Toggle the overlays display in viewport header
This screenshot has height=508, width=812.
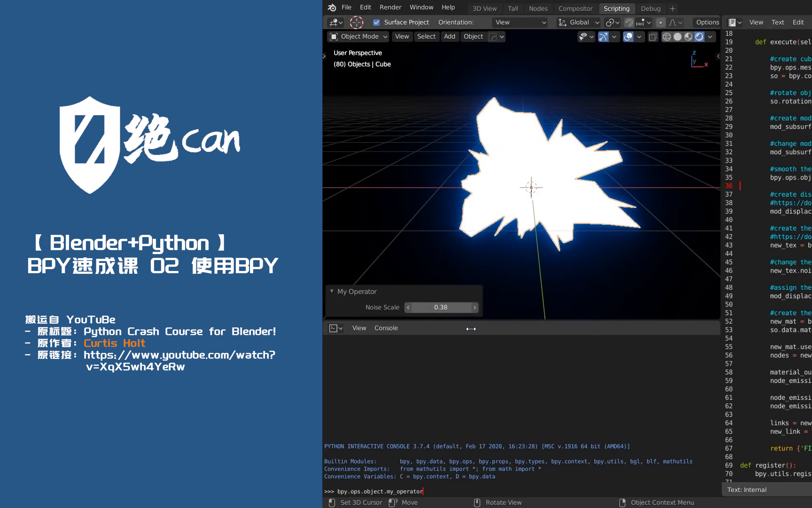click(628, 37)
